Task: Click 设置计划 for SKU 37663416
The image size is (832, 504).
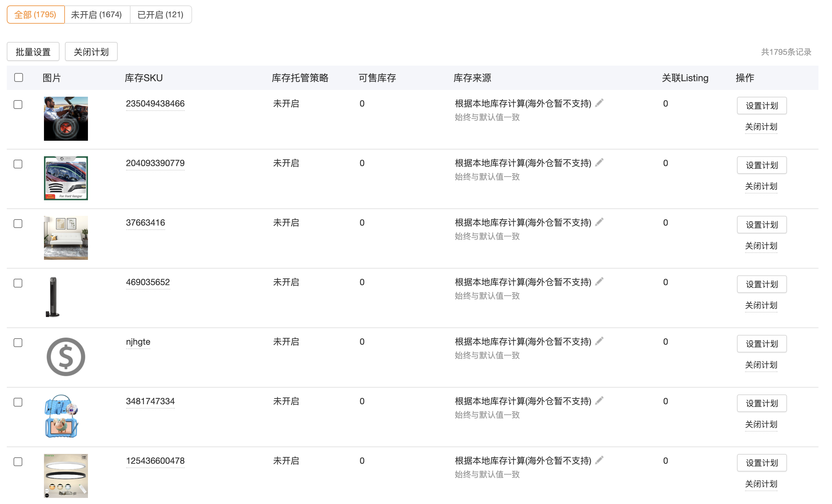Action: point(762,225)
